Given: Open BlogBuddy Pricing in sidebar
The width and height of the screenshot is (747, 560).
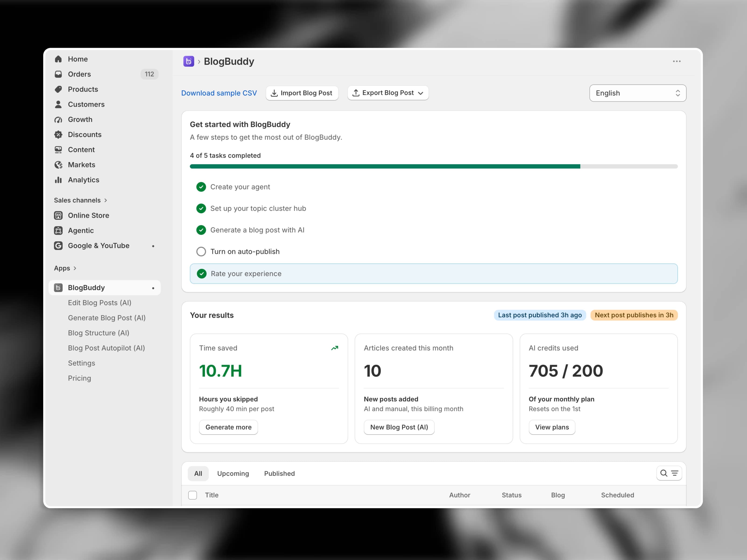Looking at the screenshot, I should [79, 378].
